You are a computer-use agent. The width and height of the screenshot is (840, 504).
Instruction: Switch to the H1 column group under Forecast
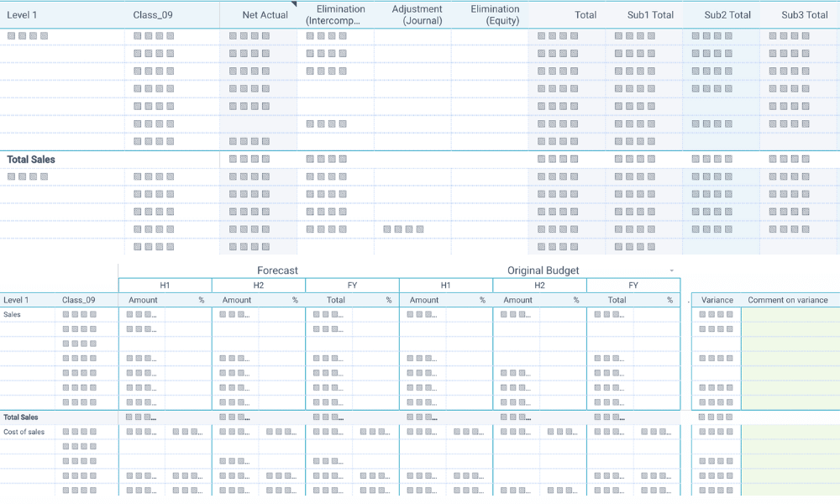click(x=165, y=286)
